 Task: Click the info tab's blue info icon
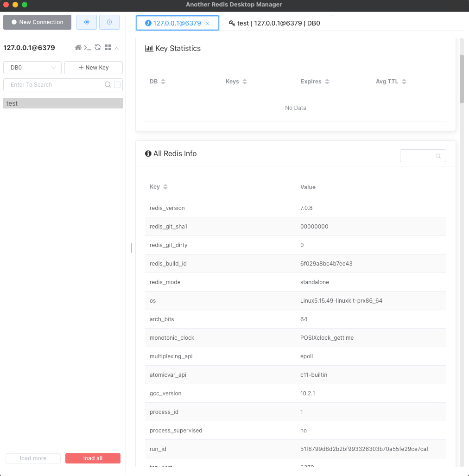148,23
